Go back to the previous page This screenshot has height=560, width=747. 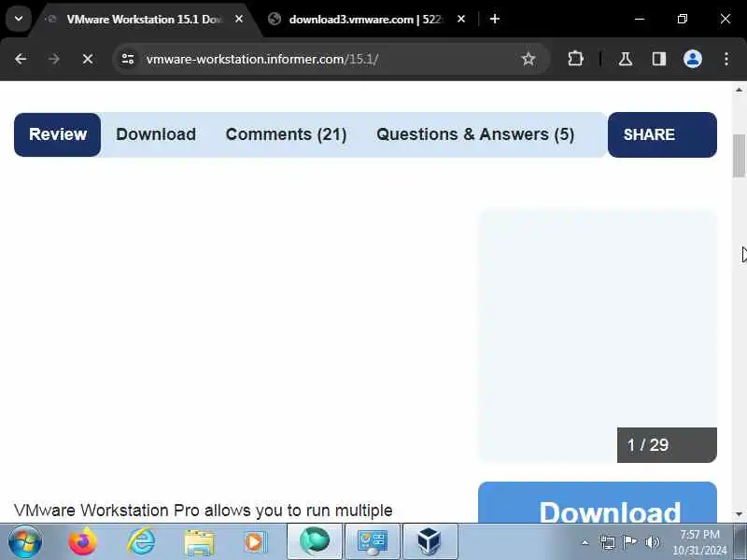point(21,59)
